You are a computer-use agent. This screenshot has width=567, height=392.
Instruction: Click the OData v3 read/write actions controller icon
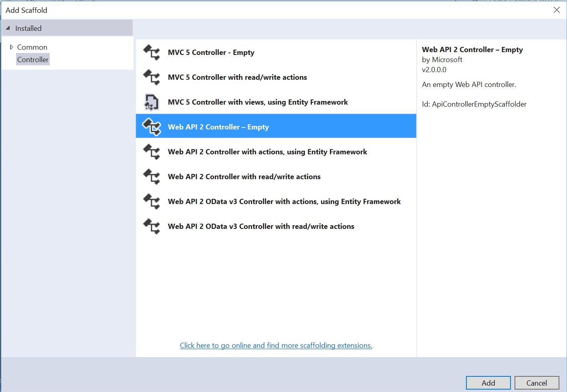(151, 226)
